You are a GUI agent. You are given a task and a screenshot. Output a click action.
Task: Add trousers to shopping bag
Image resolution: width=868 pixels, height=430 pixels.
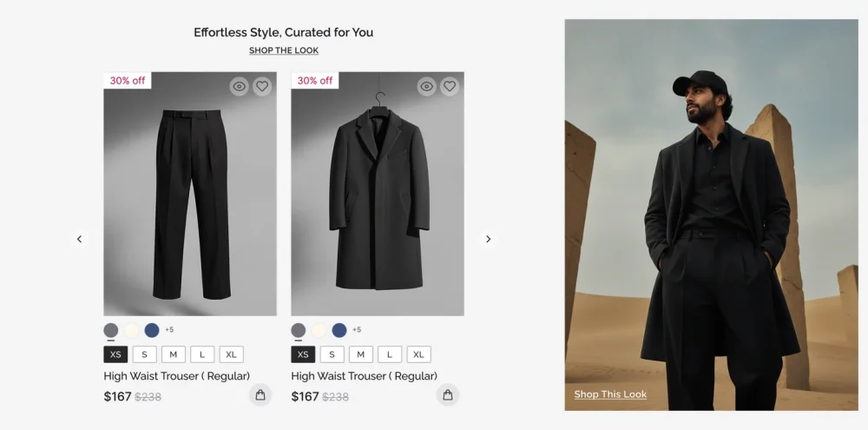260,395
